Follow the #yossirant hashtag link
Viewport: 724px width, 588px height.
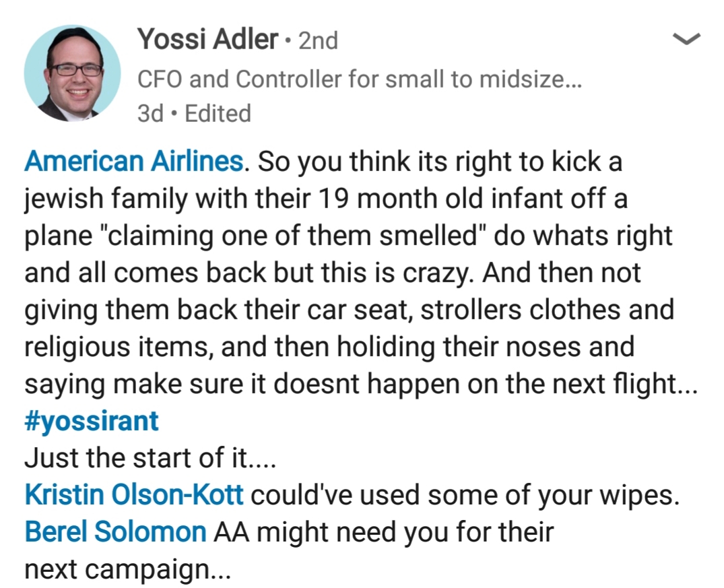click(x=92, y=421)
